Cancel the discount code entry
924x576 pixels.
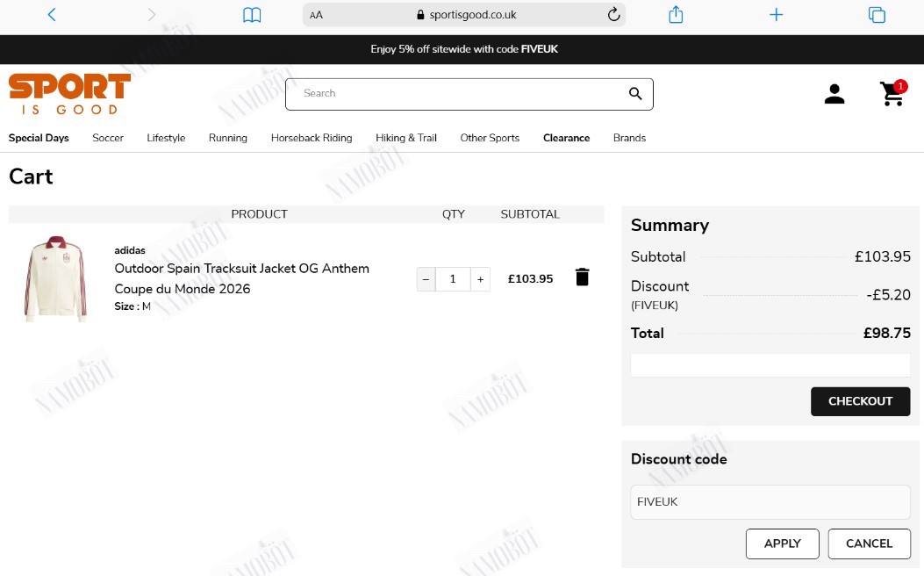point(870,544)
